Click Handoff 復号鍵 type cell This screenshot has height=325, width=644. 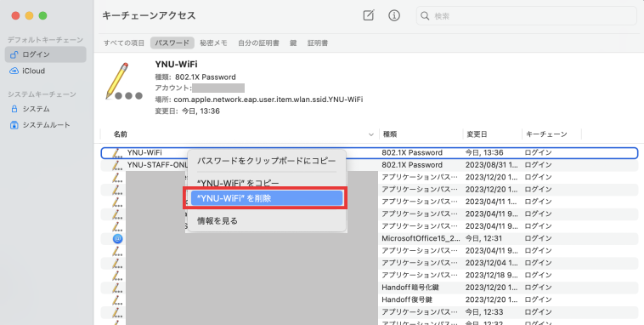tap(407, 300)
